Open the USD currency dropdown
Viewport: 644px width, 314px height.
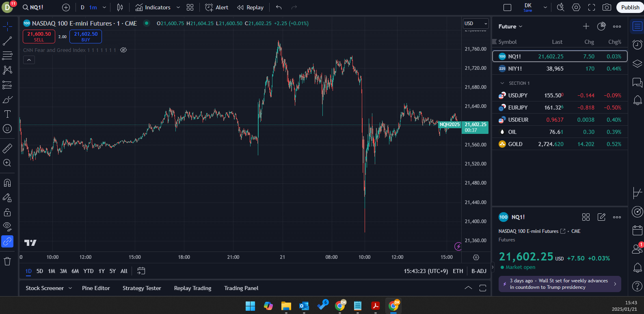[x=476, y=24]
